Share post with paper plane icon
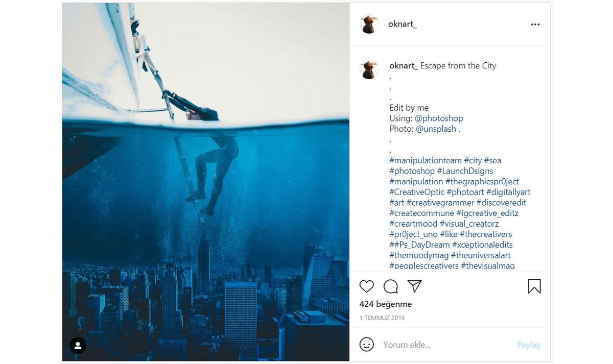The image size is (613, 364). 415,286
